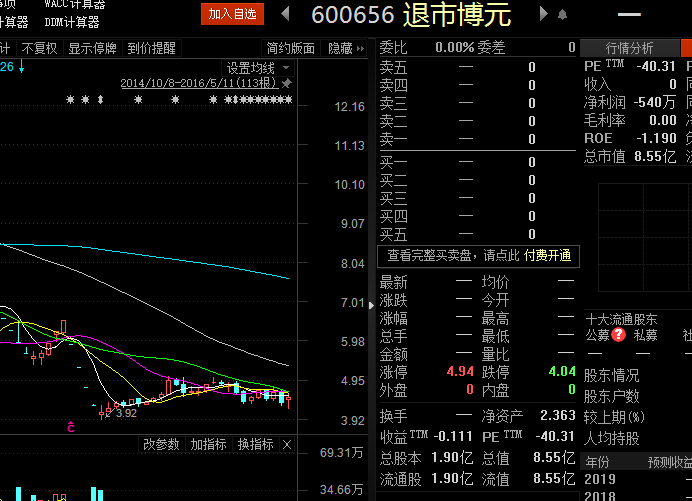692x501 pixels.
Task: Click the pin icon next to date range
Action: (287, 83)
